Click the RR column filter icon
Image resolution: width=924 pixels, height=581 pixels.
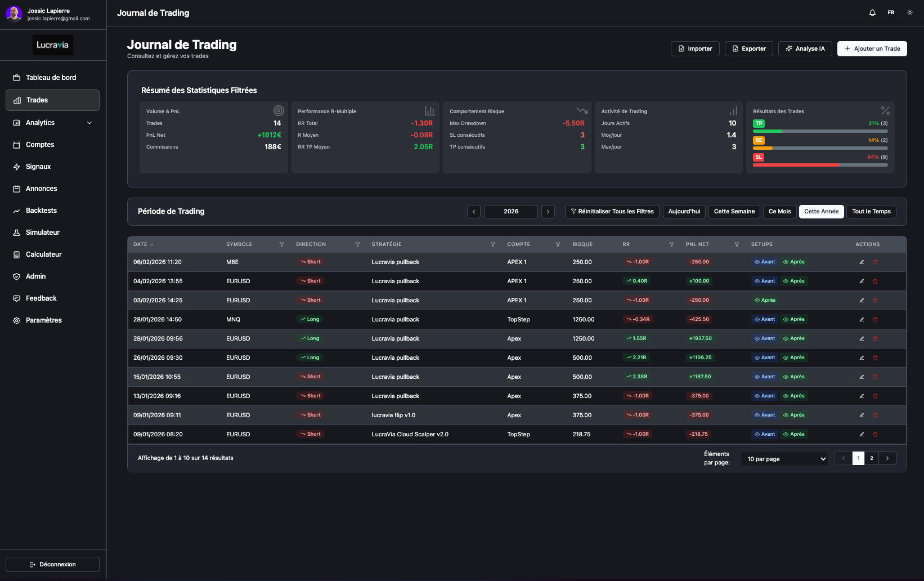(x=671, y=245)
